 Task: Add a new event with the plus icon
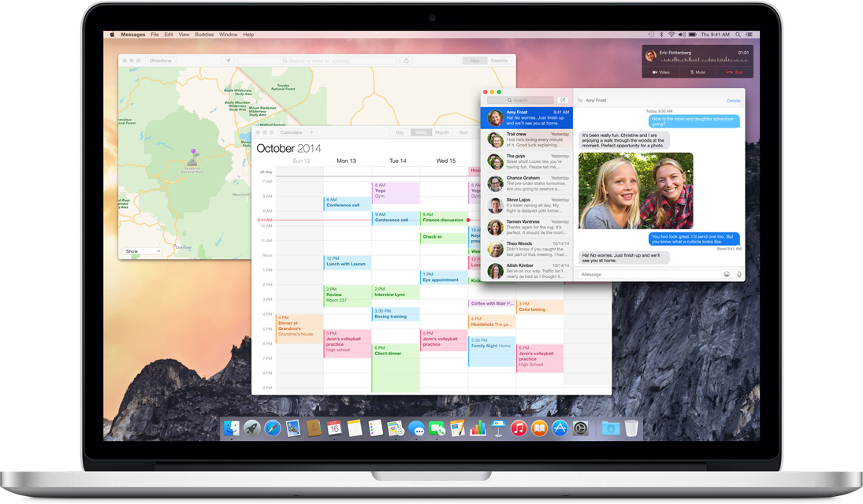(311, 132)
